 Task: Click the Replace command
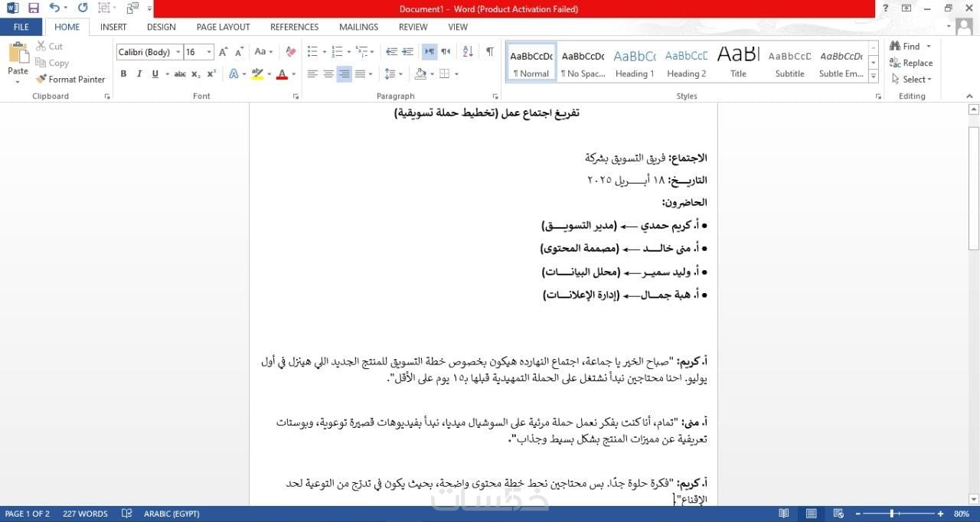click(x=911, y=63)
